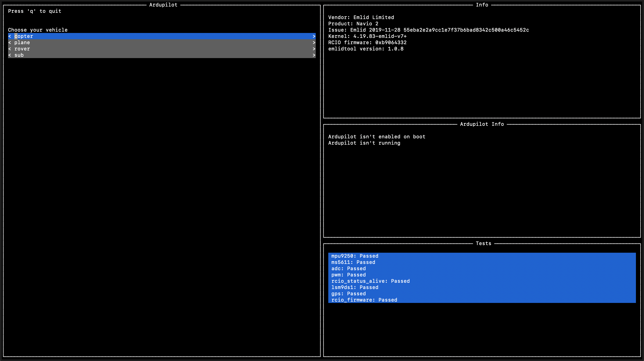This screenshot has width=644, height=361.
Task: Click the Tests panel title
Action: click(x=483, y=243)
